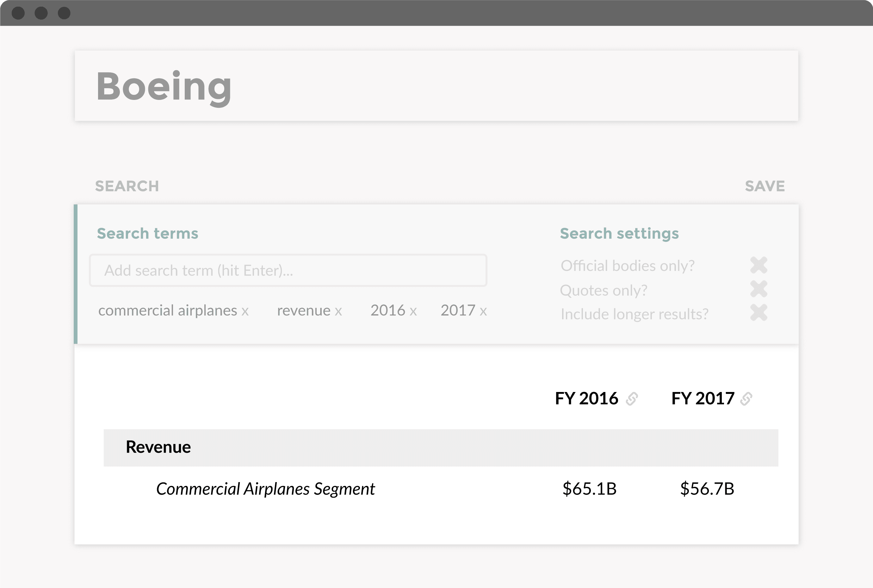Screen dimensions: 873x588
Task: Click the FY 2017 column header
Action: (x=703, y=399)
